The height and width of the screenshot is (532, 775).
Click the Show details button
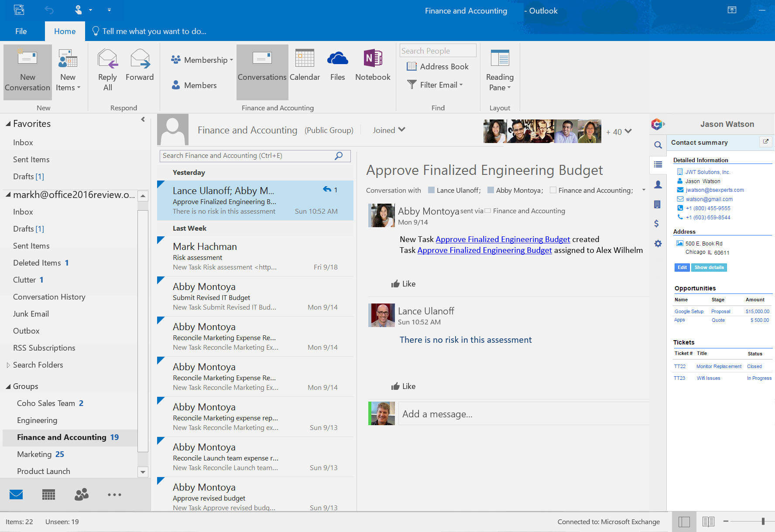[x=709, y=267]
